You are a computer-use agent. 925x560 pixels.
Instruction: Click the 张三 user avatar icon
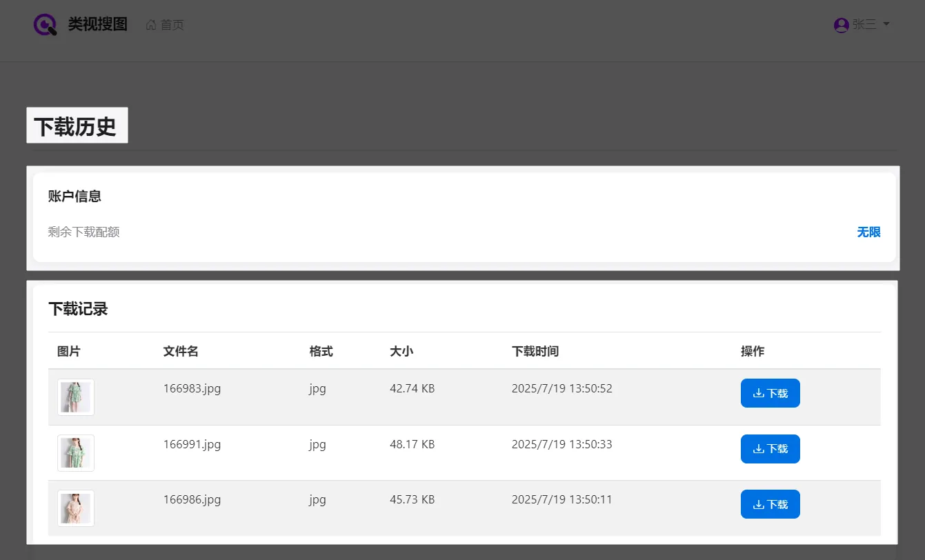[841, 25]
